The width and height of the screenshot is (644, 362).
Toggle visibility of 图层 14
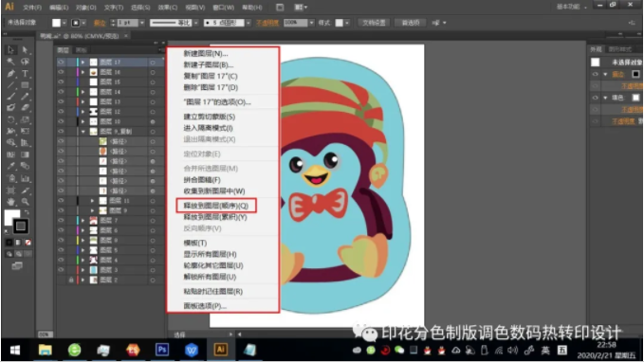tap(61, 92)
